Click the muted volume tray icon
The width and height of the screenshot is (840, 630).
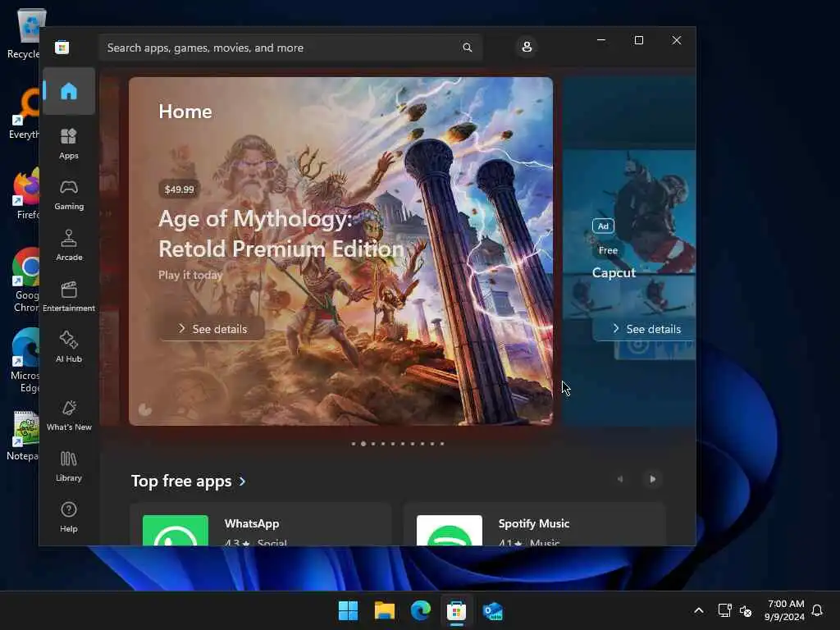click(x=745, y=610)
